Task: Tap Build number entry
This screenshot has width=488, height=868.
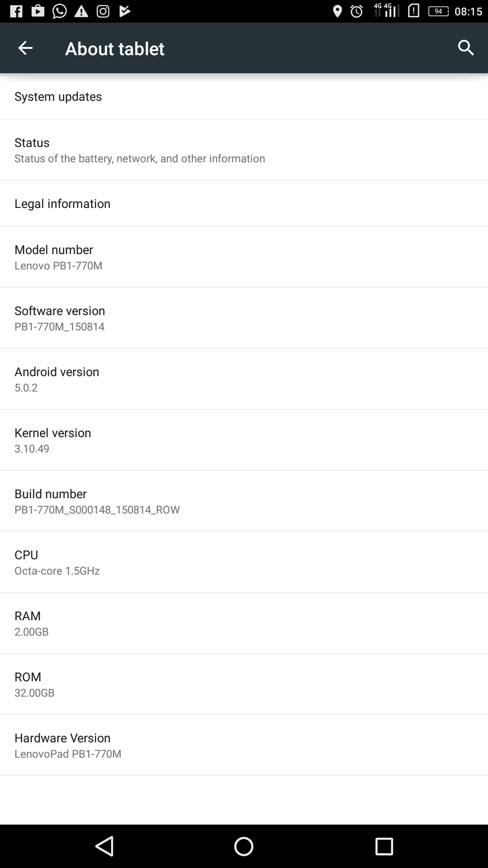Action: click(x=244, y=501)
